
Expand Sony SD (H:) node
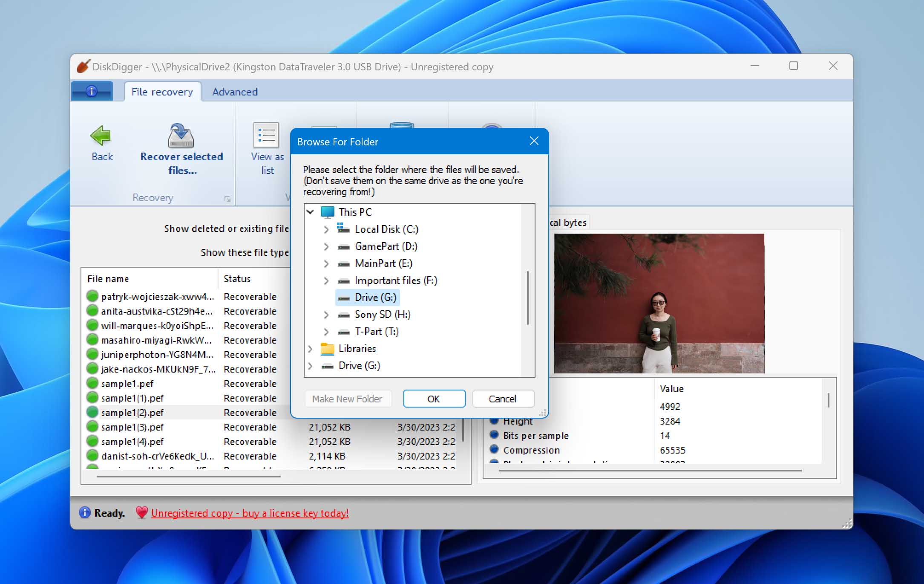(326, 315)
